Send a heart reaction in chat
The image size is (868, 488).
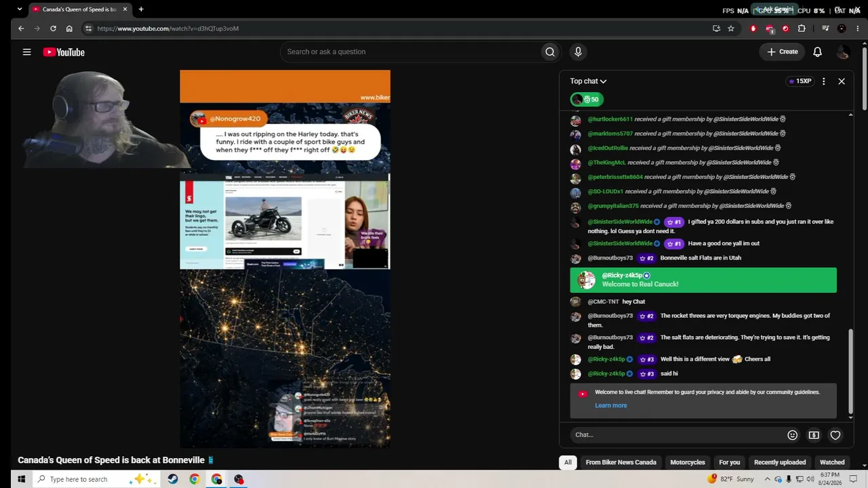tap(835, 435)
